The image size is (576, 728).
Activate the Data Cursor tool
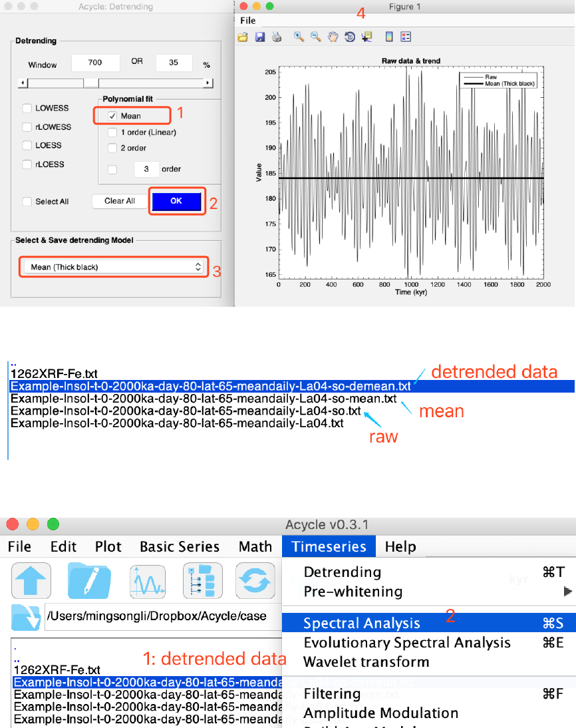pos(366,37)
